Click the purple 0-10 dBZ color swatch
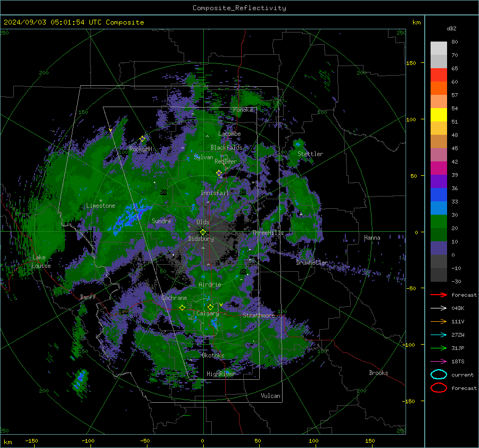This screenshot has width=479, height=448. coord(439,248)
